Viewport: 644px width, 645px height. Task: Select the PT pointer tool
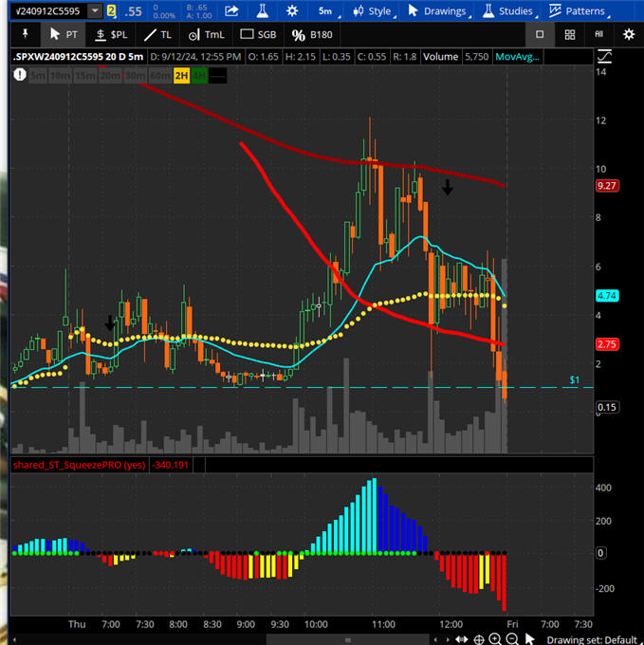point(63,34)
